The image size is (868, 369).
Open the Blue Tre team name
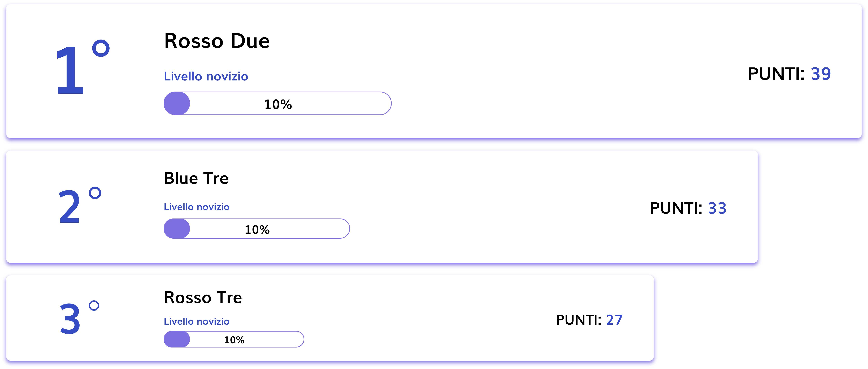196,178
